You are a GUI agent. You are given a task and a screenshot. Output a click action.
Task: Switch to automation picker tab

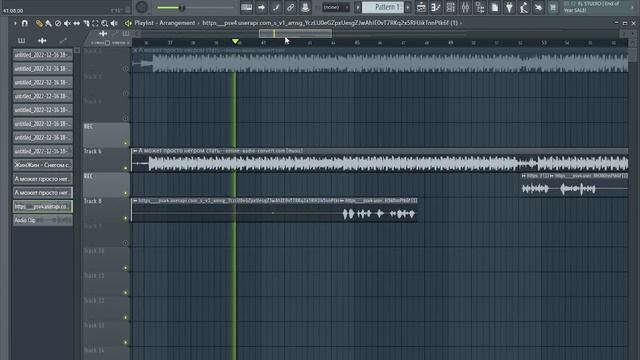pyautogui.click(x=62, y=40)
